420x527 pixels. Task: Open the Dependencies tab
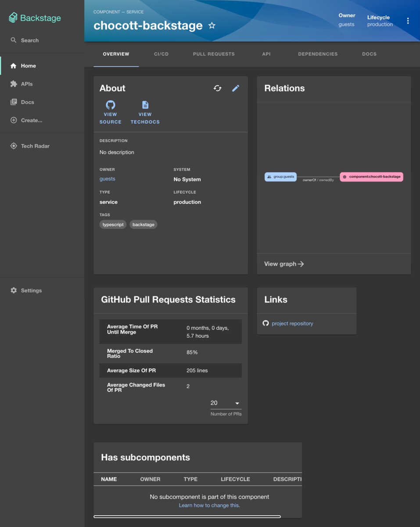point(318,54)
